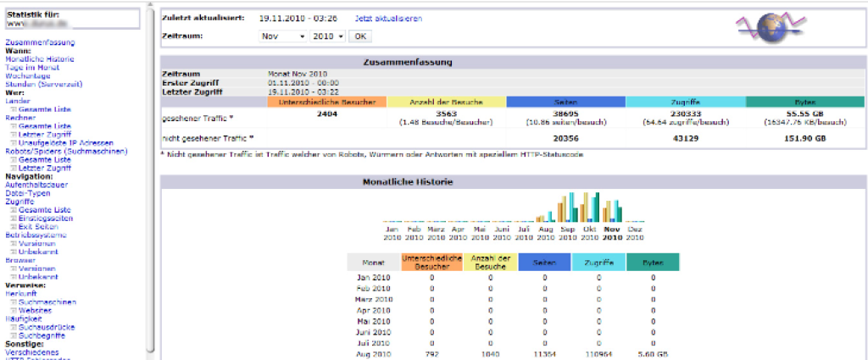Open Zusammenfassung in the sidebar
Viewport: 868px width, 360px height.
(x=40, y=42)
